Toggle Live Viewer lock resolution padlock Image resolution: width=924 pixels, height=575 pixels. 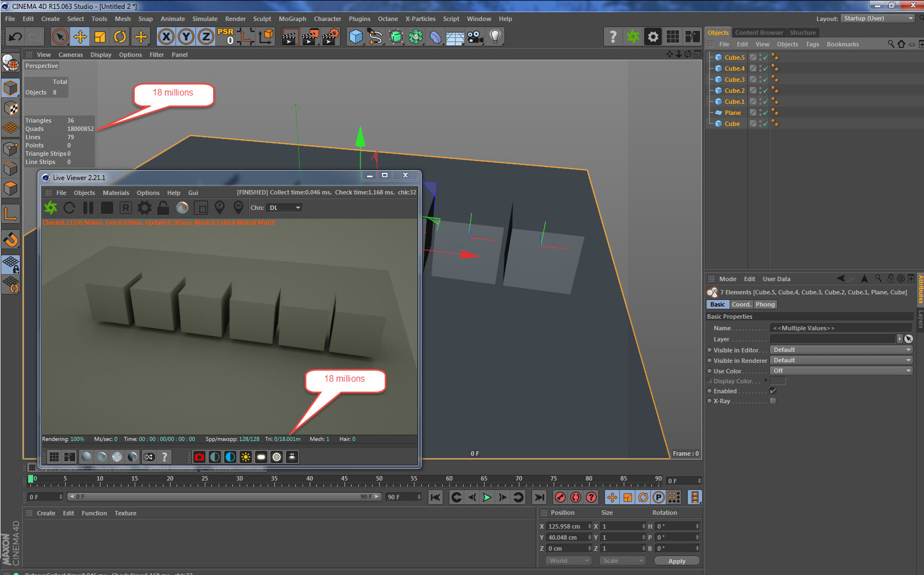click(x=163, y=208)
